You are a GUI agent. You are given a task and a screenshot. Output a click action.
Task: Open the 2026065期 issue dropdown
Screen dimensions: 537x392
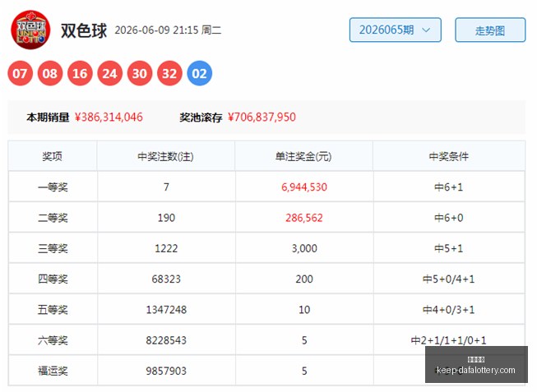tap(396, 30)
